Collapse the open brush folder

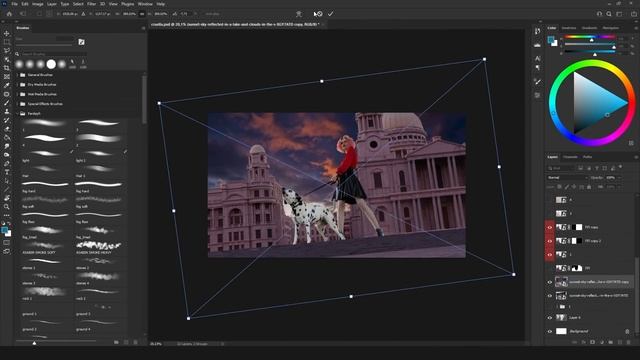click(x=18, y=113)
